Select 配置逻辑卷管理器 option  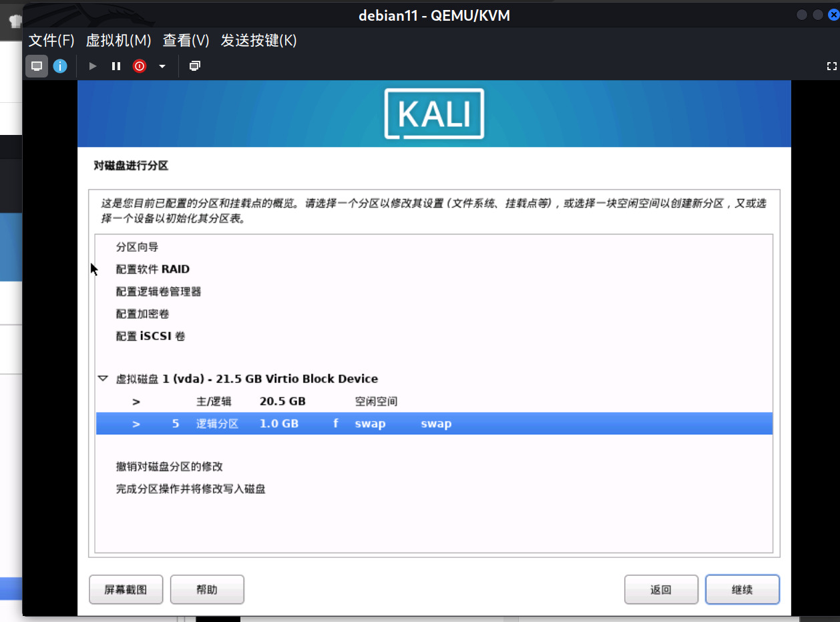tap(434, 292)
